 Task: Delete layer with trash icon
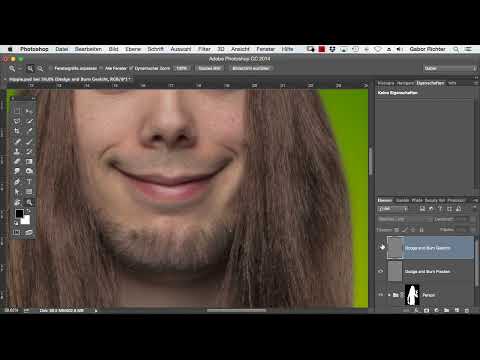[x=467, y=310]
